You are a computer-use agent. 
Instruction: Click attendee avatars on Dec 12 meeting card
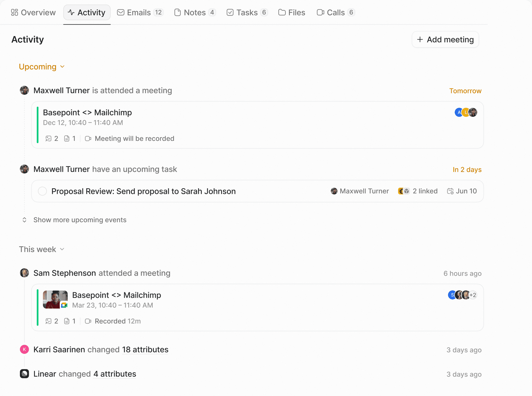(x=466, y=112)
